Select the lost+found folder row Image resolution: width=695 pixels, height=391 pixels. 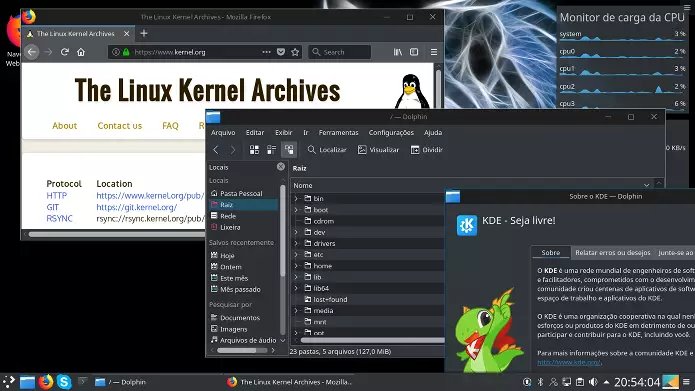[368, 299]
